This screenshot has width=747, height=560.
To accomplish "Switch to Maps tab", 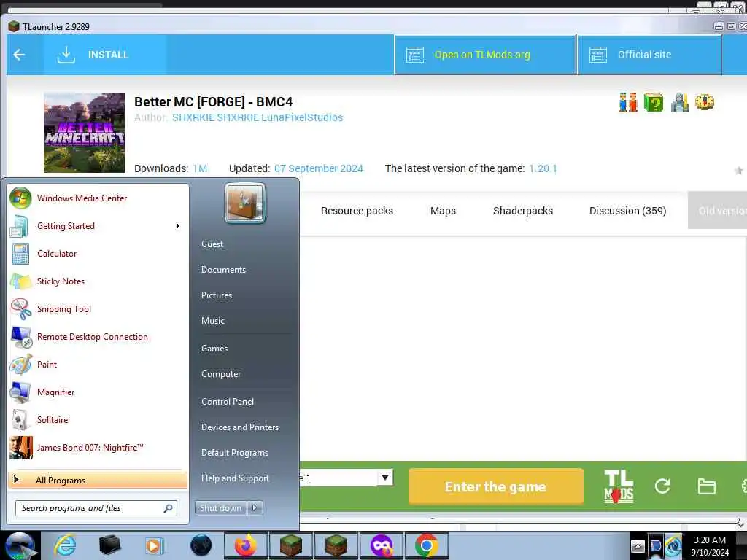I will [443, 211].
